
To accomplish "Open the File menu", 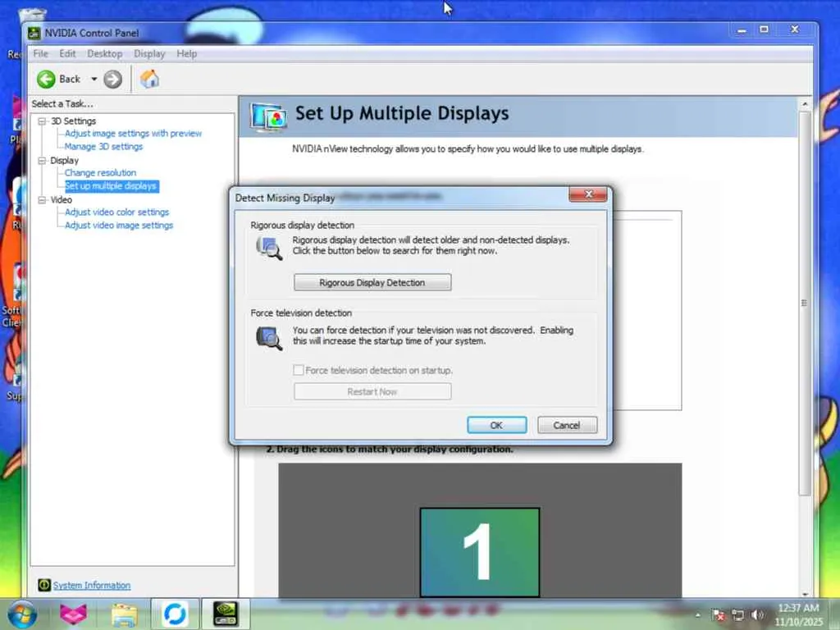I will [41, 53].
